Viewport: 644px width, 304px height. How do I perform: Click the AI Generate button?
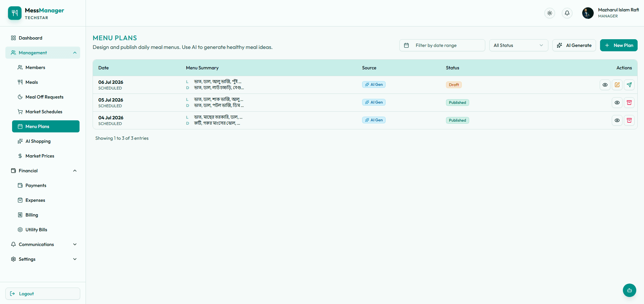click(574, 45)
